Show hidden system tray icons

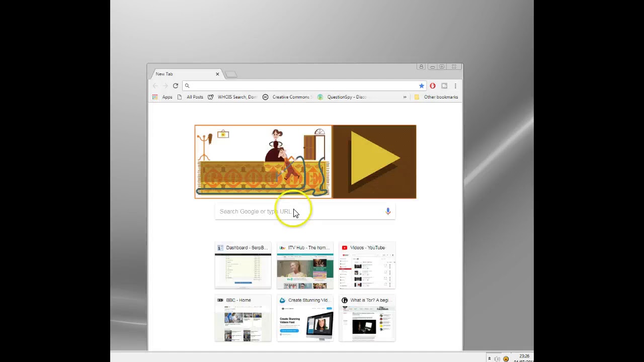(489, 358)
